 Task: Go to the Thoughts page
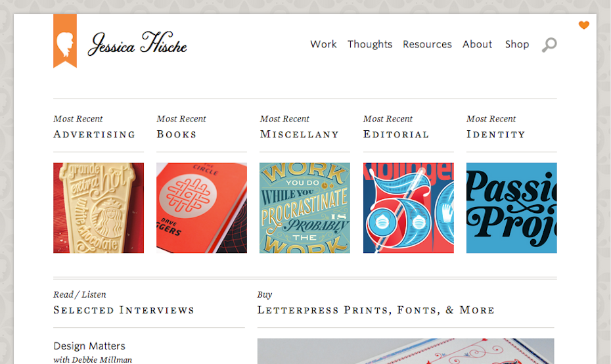pos(370,44)
